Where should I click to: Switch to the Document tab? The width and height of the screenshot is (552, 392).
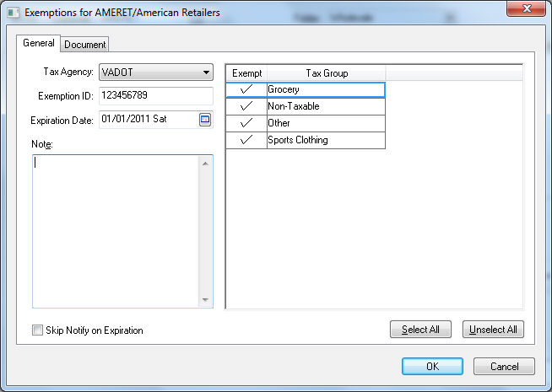(x=85, y=45)
